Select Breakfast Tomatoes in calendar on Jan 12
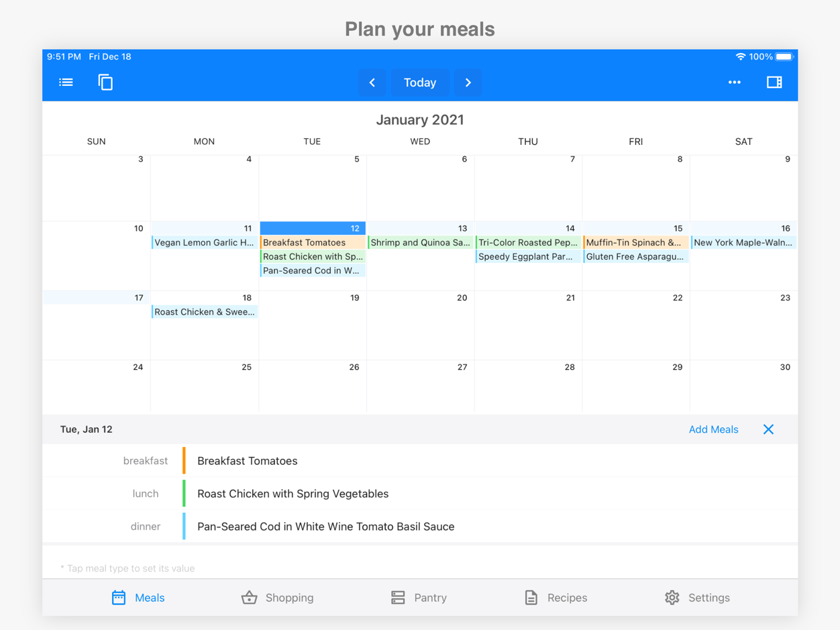Screen dimensions: 840x630 pyautogui.click(x=313, y=243)
